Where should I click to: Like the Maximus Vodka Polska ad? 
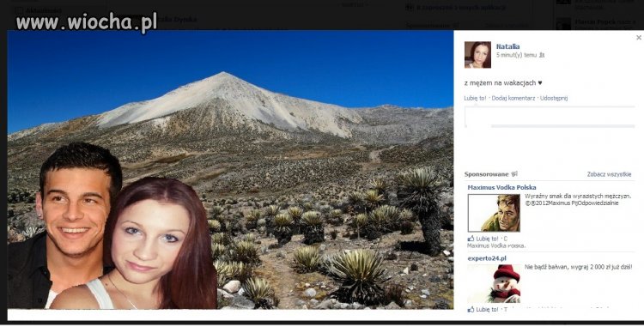[x=487, y=239]
